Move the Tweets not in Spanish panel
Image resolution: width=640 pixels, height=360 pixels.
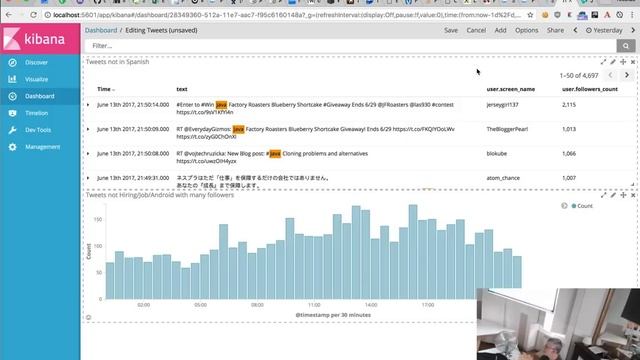coord(623,62)
